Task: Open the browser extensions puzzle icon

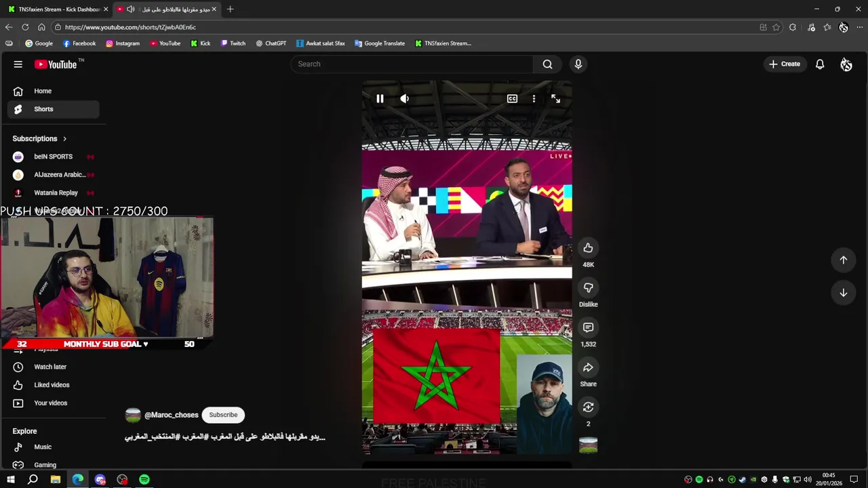Action: point(793,27)
